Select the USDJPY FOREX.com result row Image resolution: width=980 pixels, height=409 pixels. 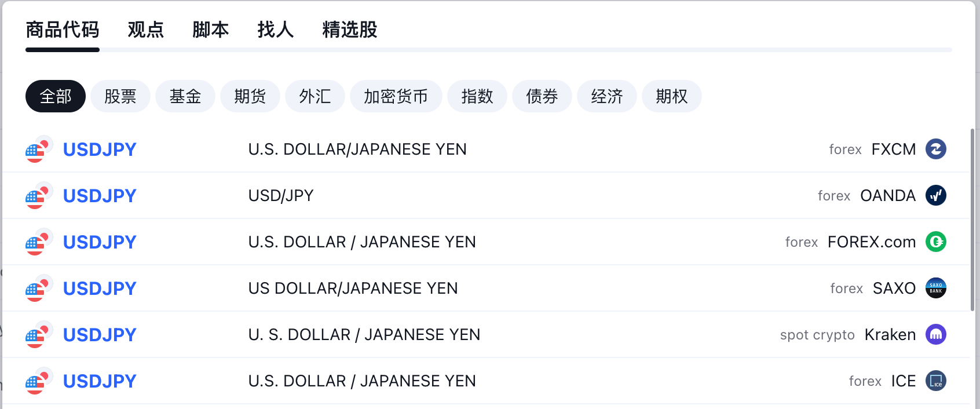tap(486, 242)
